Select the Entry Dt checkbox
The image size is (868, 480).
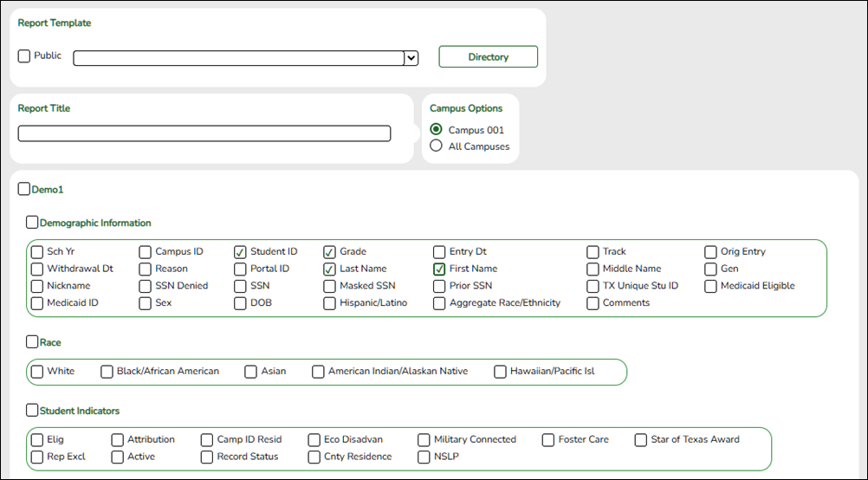click(439, 252)
